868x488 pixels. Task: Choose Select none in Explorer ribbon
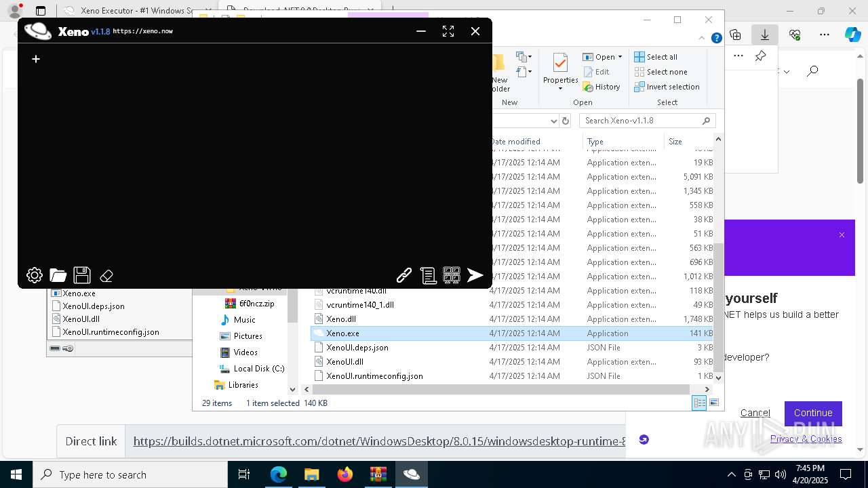[660, 72]
